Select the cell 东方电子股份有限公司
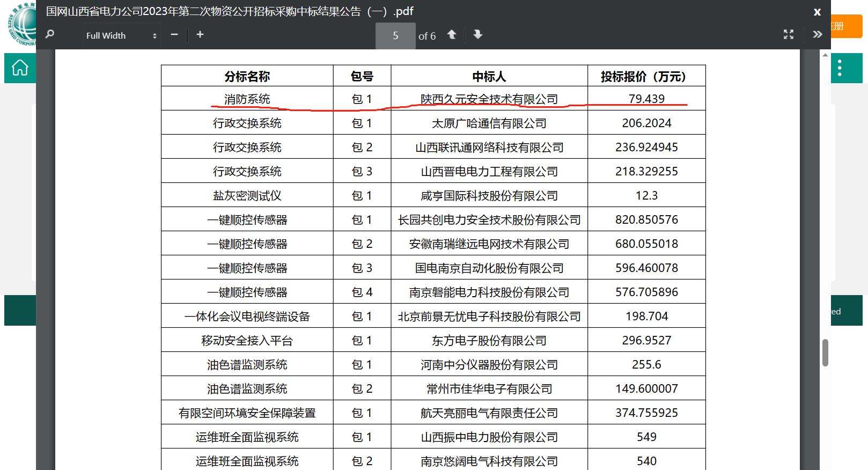The height and width of the screenshot is (470, 868). (x=489, y=341)
